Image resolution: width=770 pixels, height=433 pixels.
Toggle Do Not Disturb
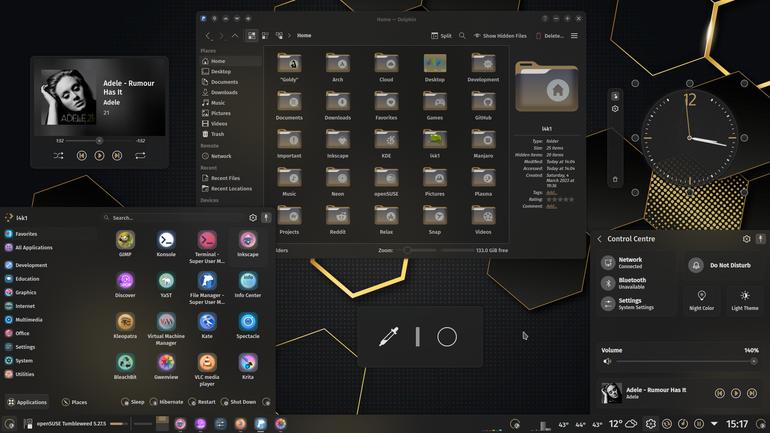tap(719, 265)
